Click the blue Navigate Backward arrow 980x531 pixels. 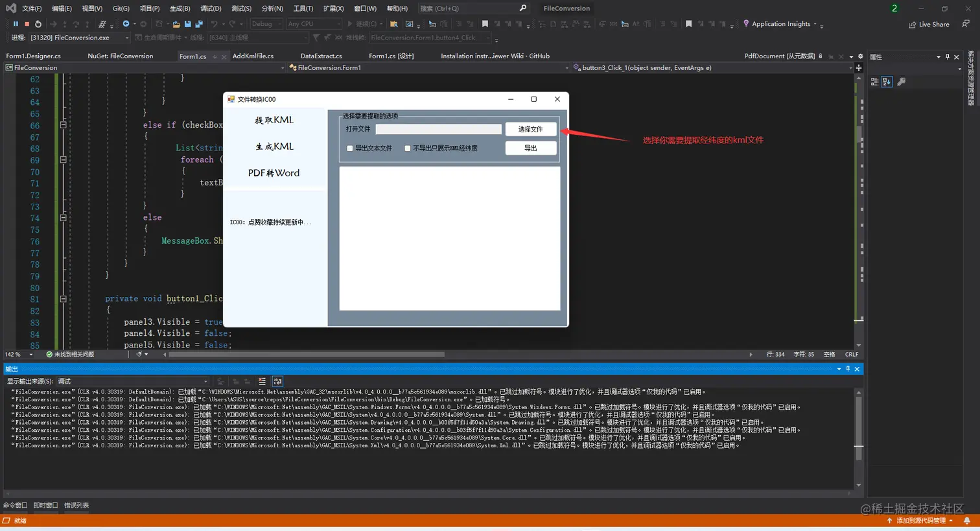click(x=126, y=24)
